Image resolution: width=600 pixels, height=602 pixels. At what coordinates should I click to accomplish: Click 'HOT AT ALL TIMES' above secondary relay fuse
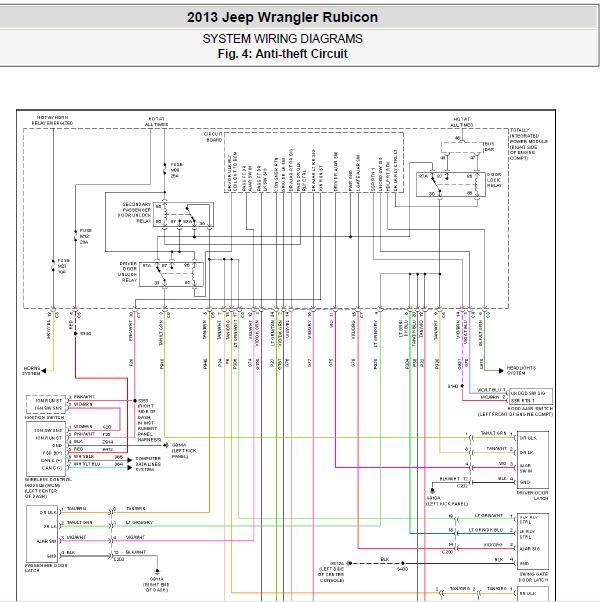[156, 122]
